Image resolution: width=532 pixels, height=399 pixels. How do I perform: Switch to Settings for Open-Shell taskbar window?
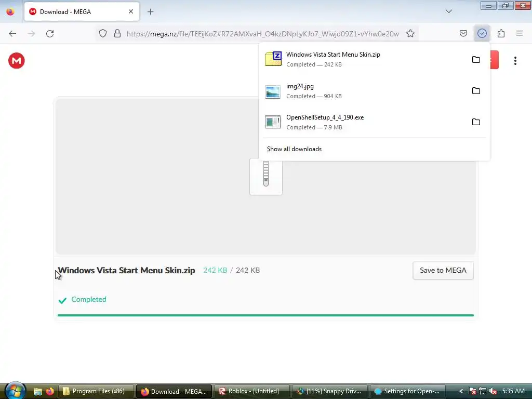(x=407, y=392)
